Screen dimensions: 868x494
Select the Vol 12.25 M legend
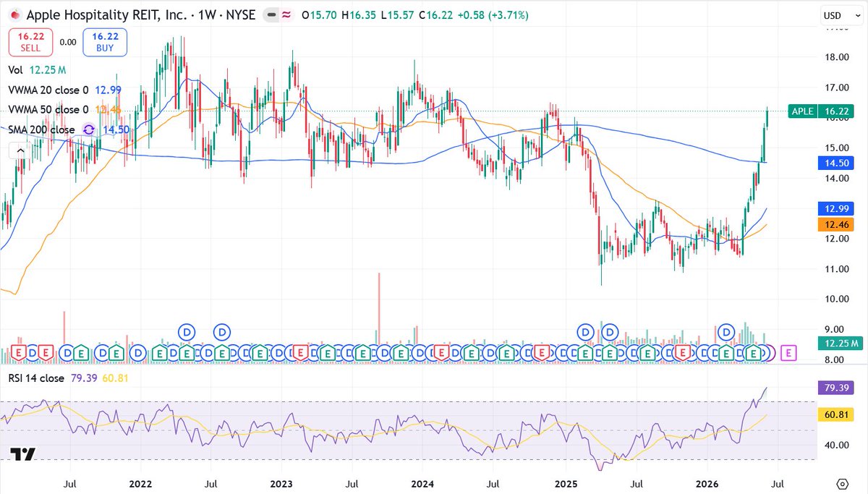[38, 70]
